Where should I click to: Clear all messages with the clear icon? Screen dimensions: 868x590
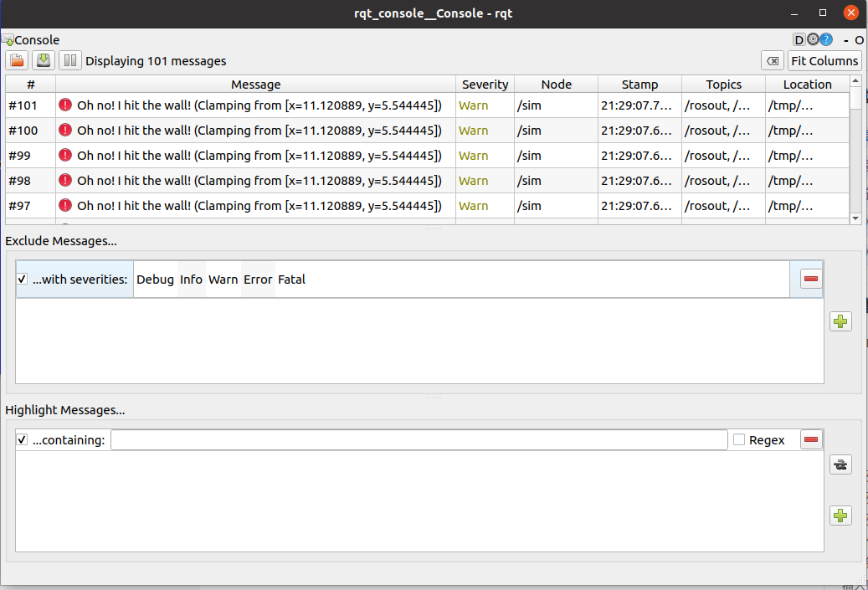pos(773,61)
